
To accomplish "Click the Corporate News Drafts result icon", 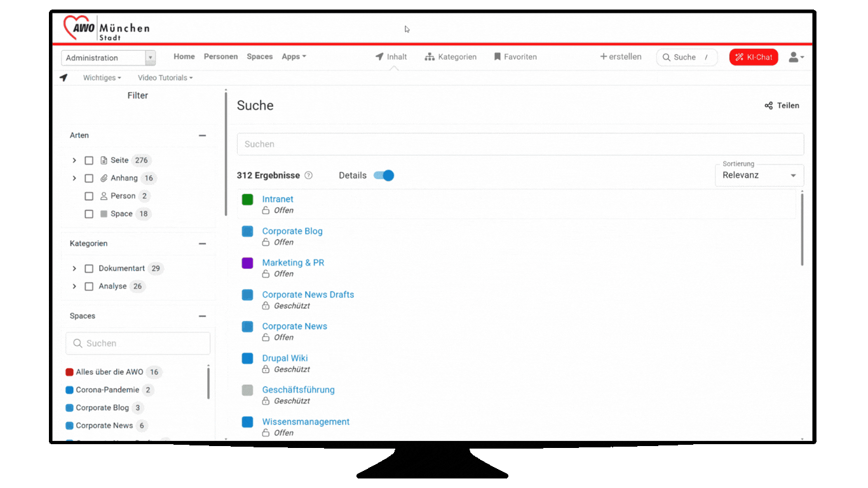I will [x=248, y=295].
